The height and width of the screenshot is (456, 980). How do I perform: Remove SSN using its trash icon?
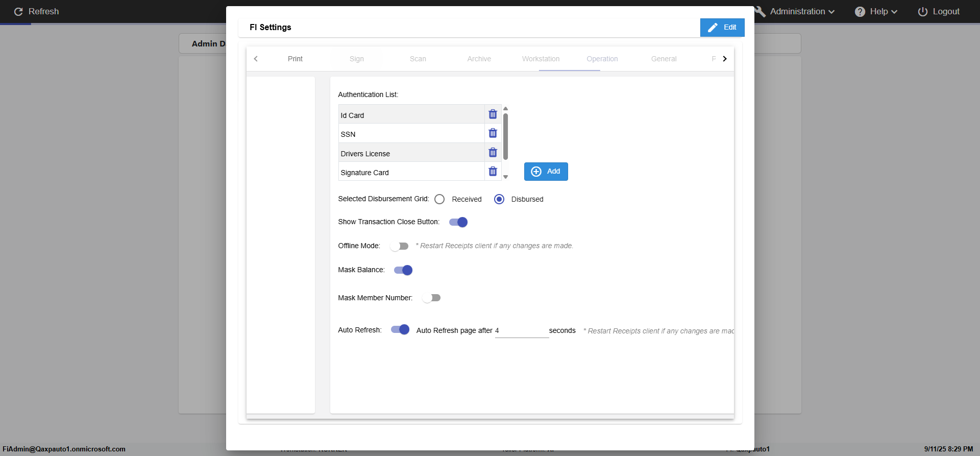coord(493,133)
